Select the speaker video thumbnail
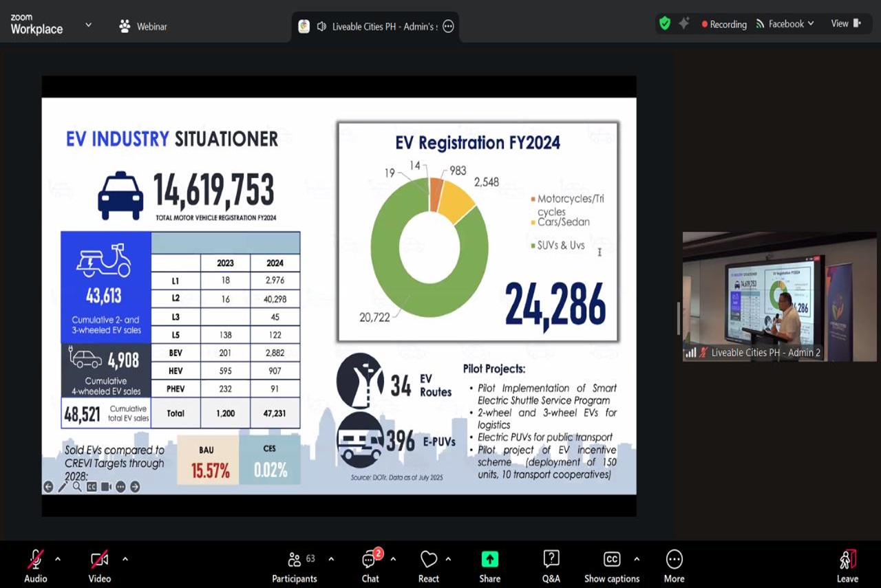The width and height of the screenshot is (881, 588). click(779, 296)
